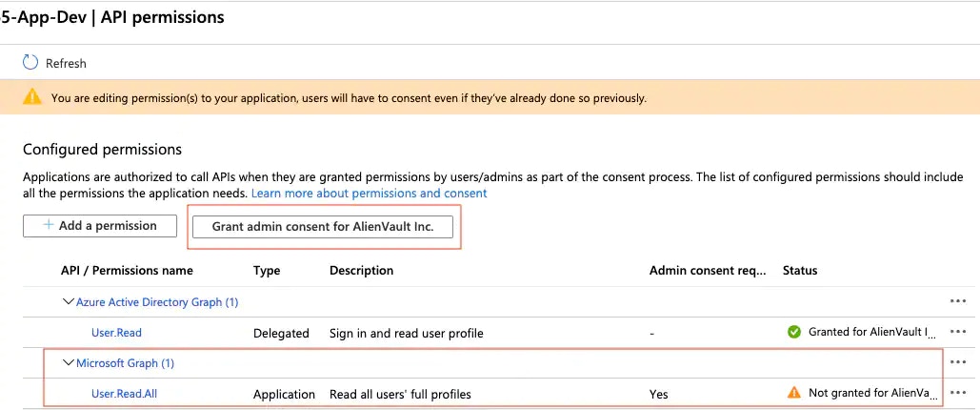Click the plus icon on Add a permission
Screen dimensions: 980x410
[49, 225]
